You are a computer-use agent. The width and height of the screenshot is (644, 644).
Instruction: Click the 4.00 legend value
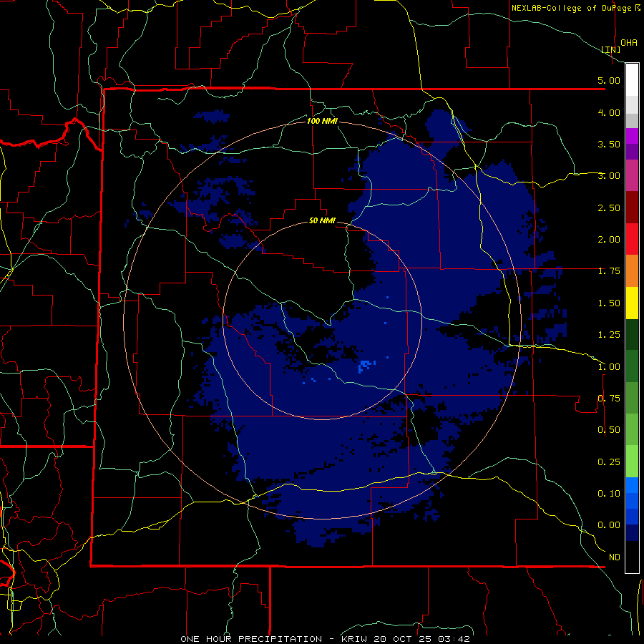coord(609,112)
